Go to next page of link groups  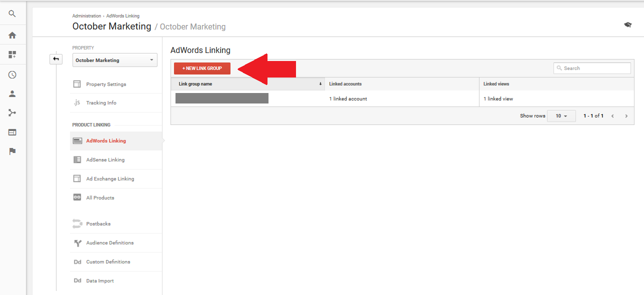click(x=626, y=116)
